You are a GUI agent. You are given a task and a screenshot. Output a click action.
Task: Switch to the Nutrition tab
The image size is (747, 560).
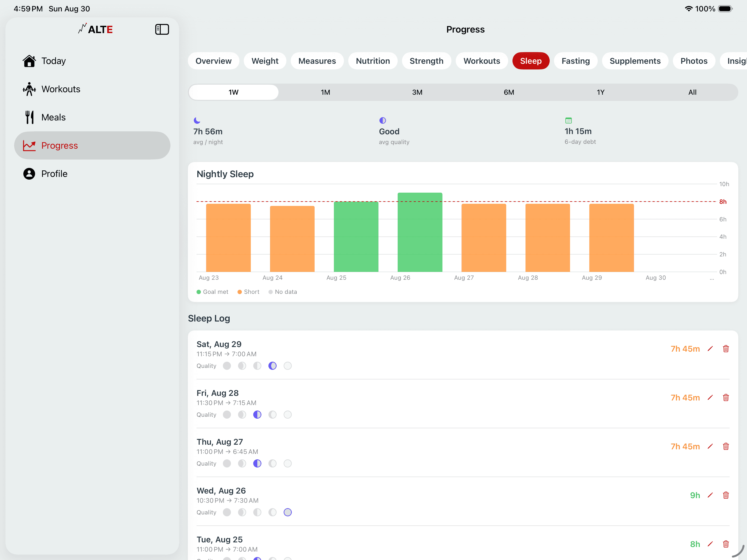[x=372, y=61]
